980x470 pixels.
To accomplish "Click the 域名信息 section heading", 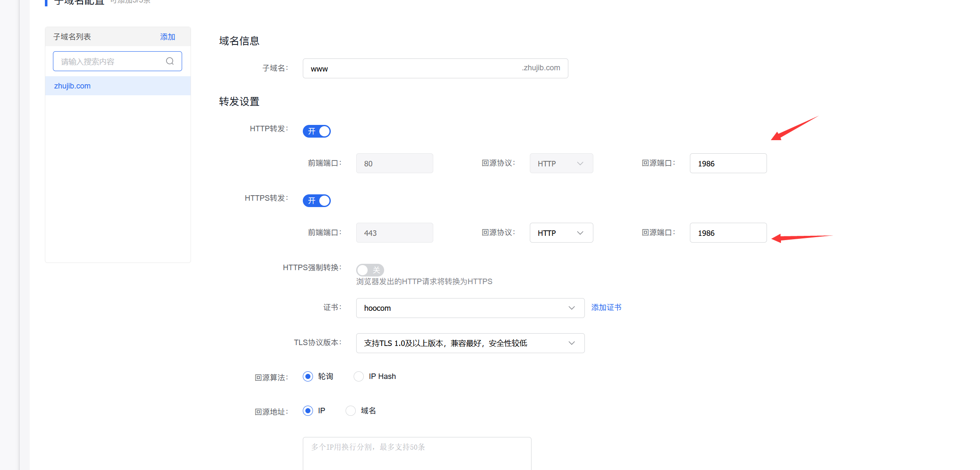I will (x=239, y=41).
